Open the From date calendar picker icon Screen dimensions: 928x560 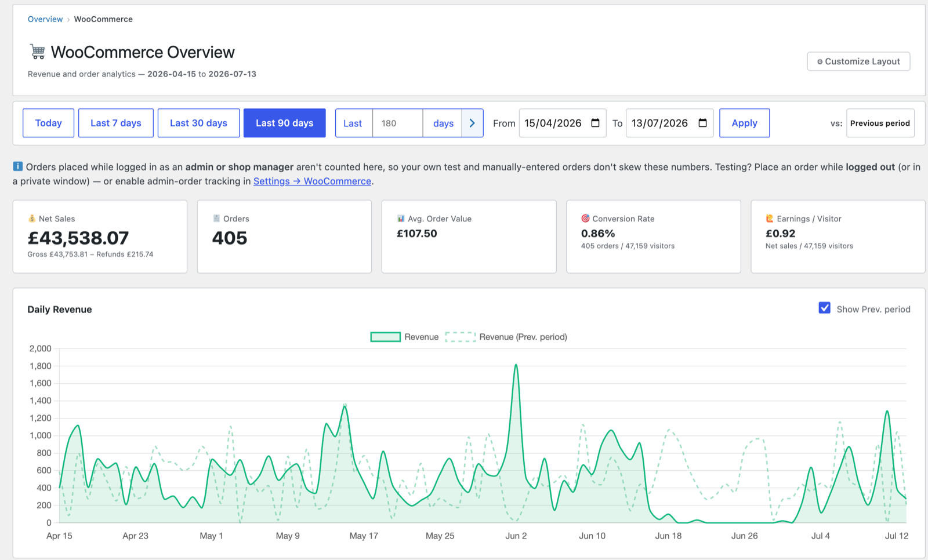(595, 123)
